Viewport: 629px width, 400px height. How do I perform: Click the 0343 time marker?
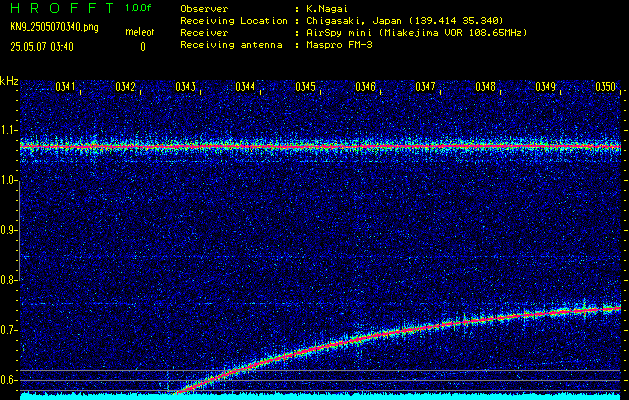pos(185,87)
